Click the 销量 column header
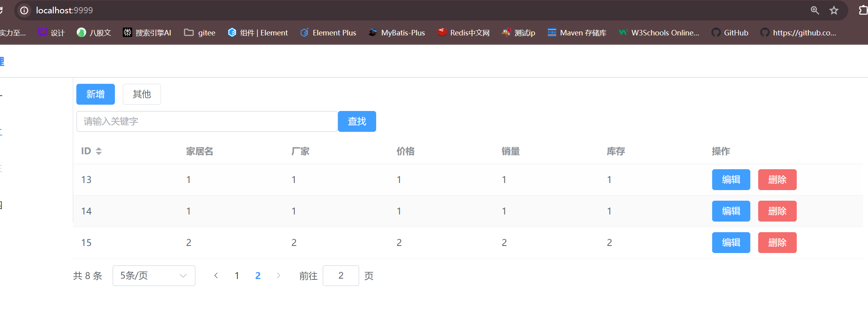868x316 pixels. pos(511,151)
